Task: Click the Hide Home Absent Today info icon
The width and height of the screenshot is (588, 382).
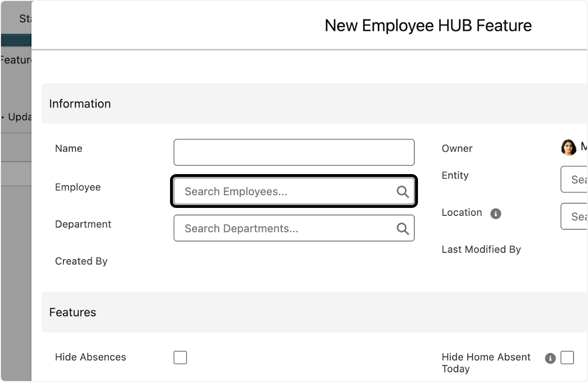Action: (550, 357)
